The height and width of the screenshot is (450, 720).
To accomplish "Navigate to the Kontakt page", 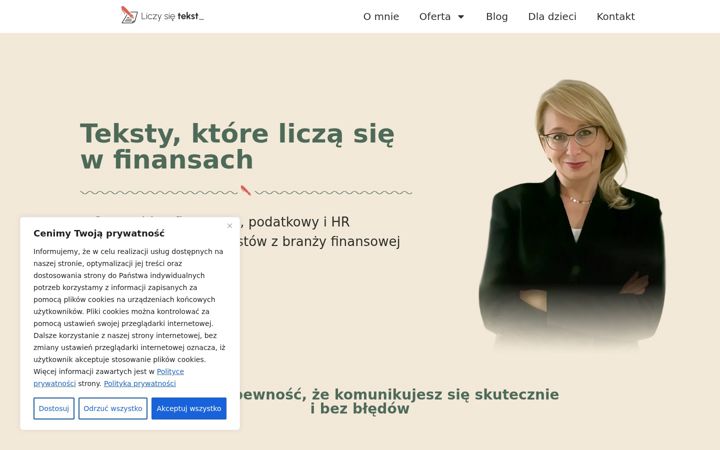I will pyautogui.click(x=615, y=17).
